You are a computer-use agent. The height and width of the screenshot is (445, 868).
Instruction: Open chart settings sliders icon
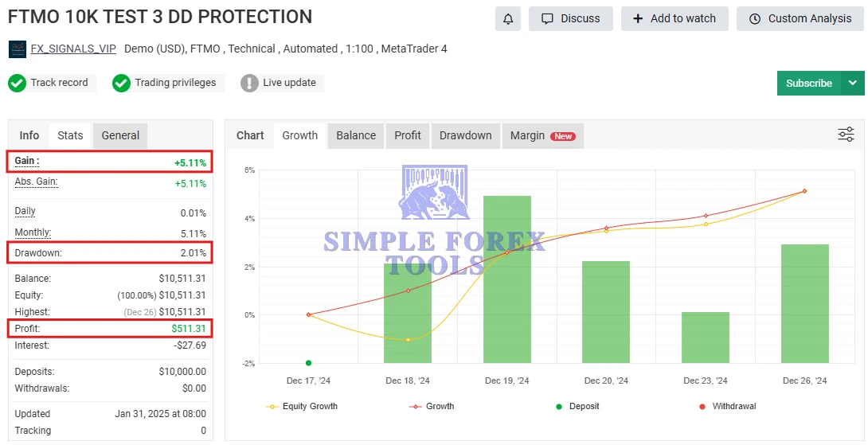(846, 135)
